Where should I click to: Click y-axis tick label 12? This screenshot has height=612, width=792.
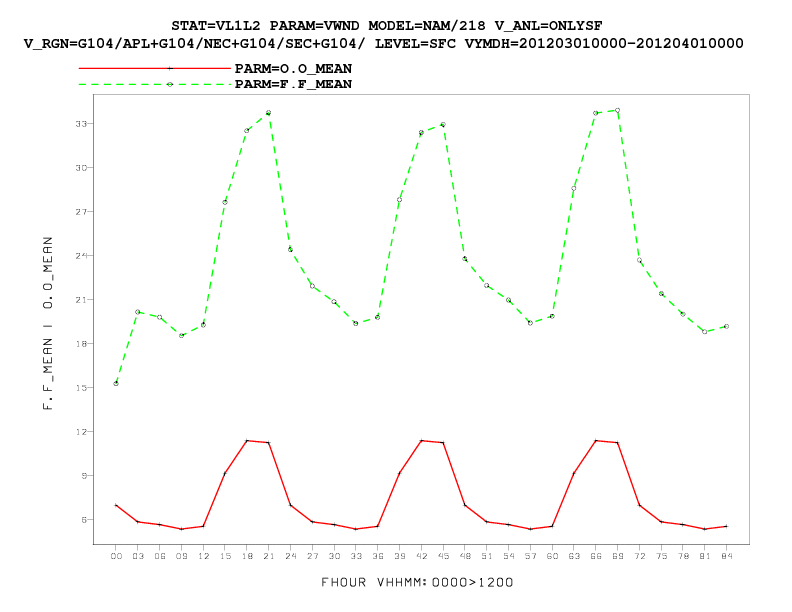click(x=81, y=432)
